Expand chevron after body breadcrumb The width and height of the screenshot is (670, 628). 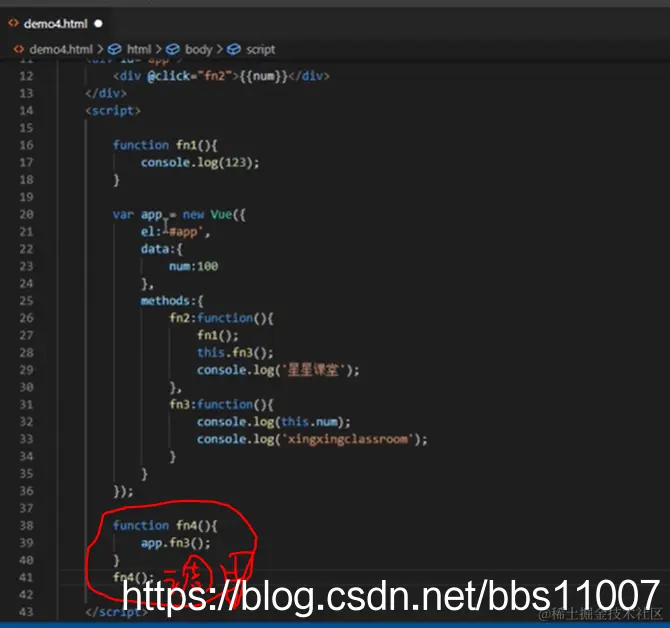(x=220, y=50)
